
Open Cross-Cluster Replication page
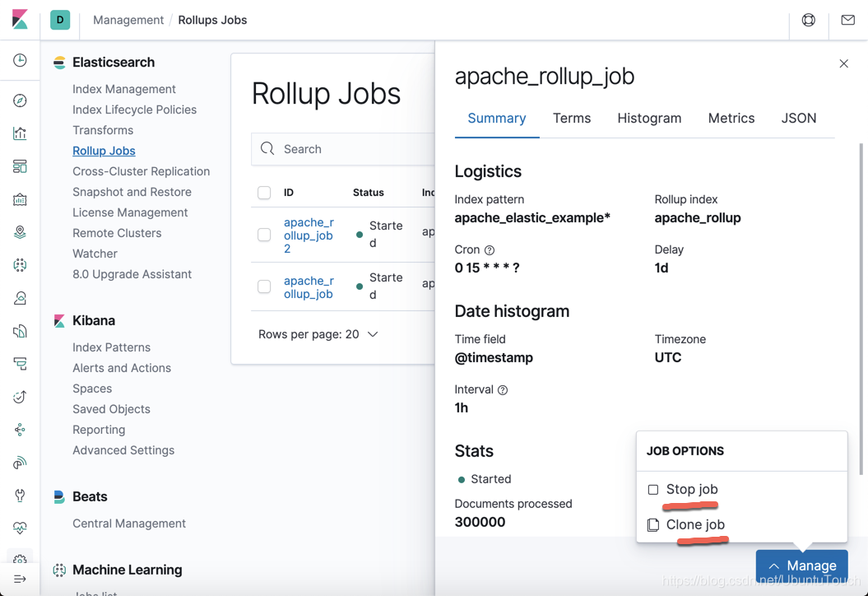coord(142,171)
